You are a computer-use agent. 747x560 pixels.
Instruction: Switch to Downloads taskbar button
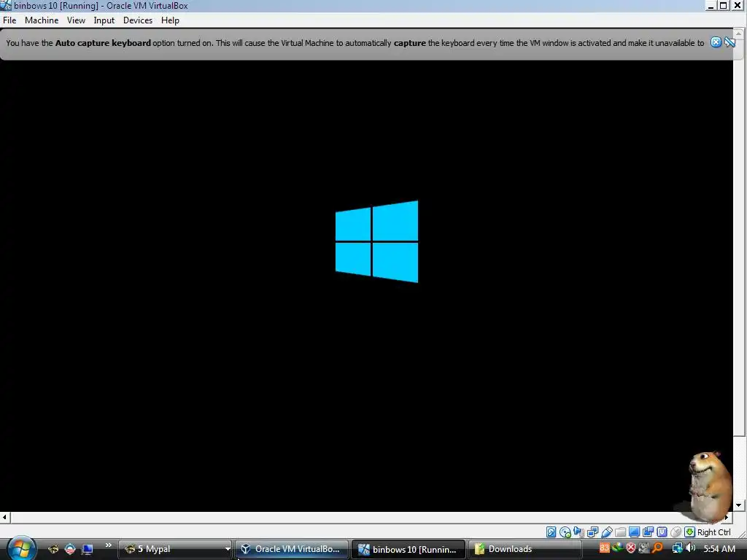point(525,549)
